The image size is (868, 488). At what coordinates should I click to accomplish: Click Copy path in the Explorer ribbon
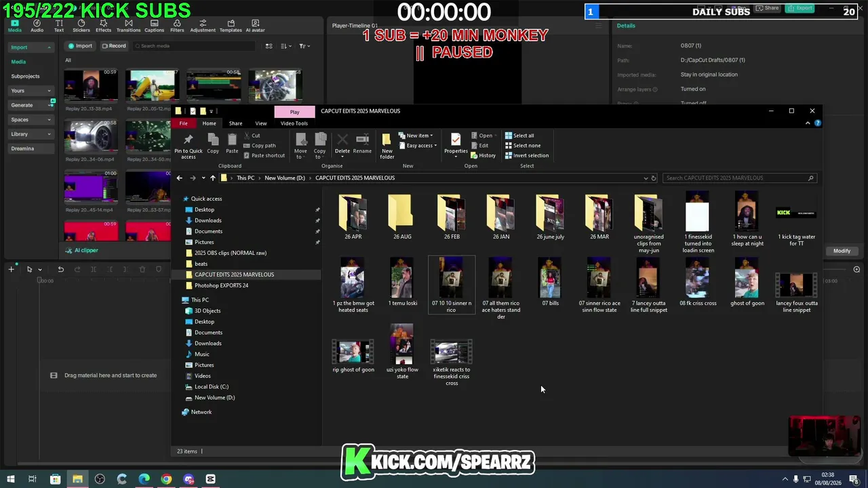[x=259, y=146]
